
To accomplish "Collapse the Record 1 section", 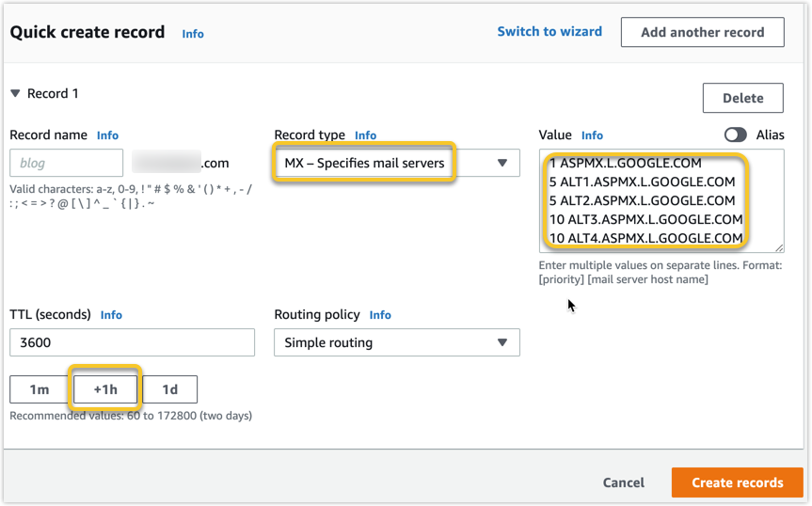I will pos(16,93).
